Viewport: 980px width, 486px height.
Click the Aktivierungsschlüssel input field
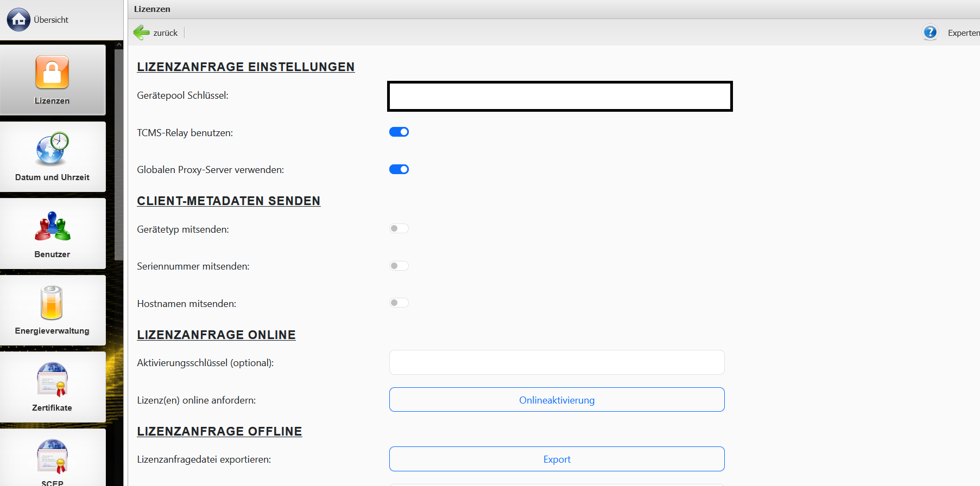click(557, 362)
